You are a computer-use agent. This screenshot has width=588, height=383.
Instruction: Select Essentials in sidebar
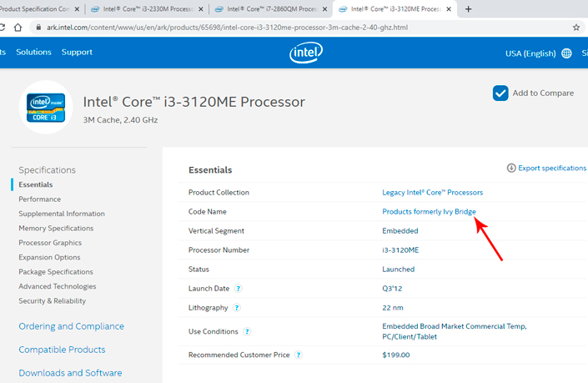click(36, 184)
